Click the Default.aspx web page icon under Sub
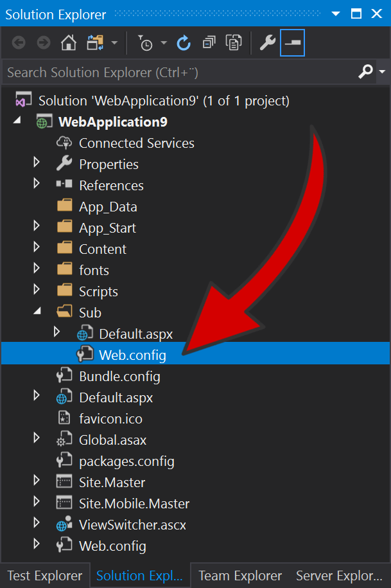This screenshot has width=391, height=588. click(86, 334)
